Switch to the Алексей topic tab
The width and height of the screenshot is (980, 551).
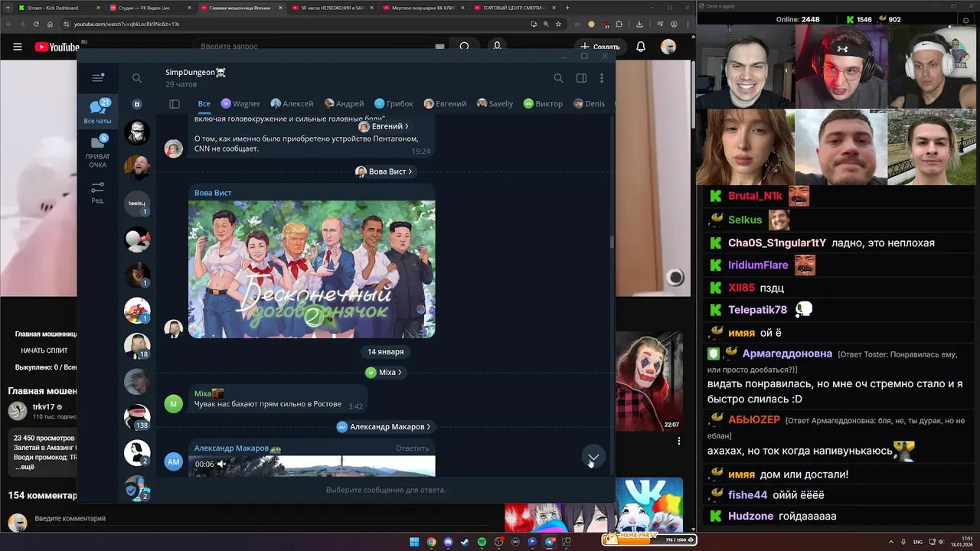point(292,104)
